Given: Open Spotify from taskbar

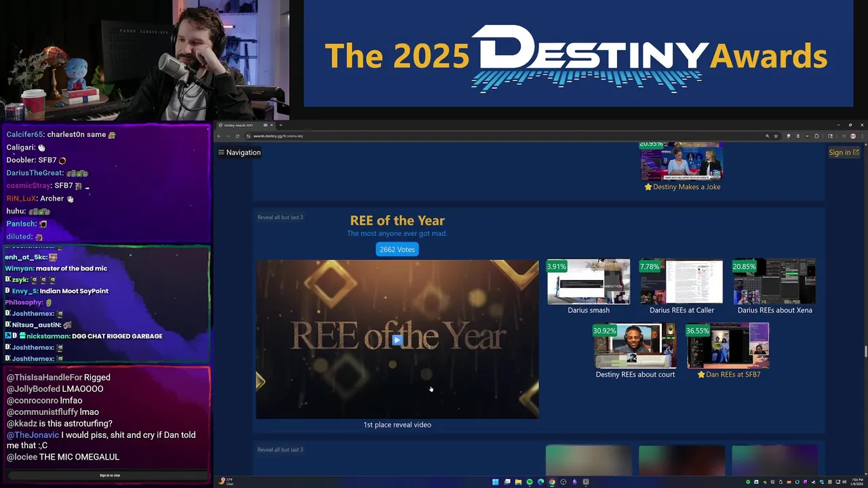Looking at the screenshot, I should (x=530, y=482).
